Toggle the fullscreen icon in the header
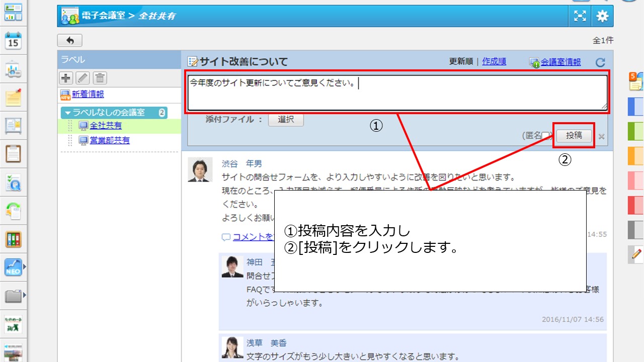The height and width of the screenshot is (362, 644). (580, 16)
